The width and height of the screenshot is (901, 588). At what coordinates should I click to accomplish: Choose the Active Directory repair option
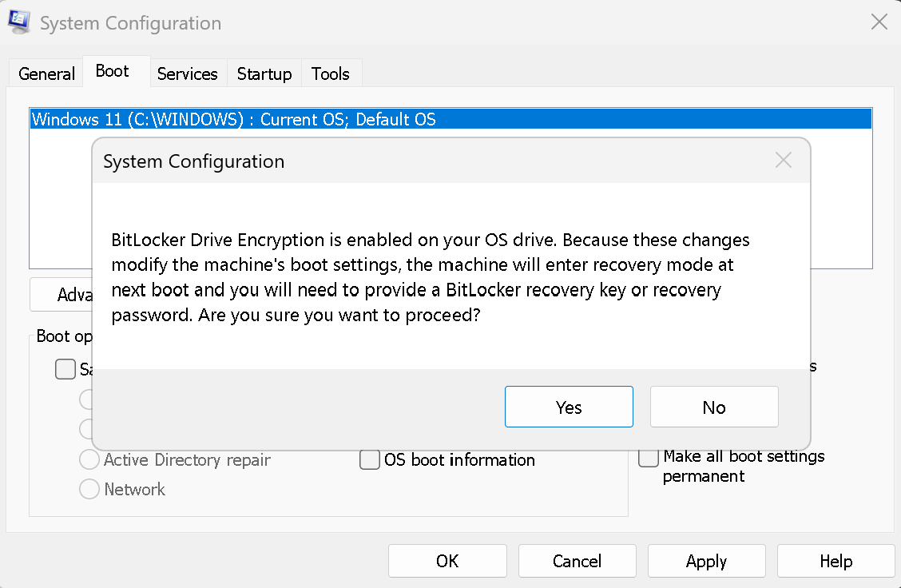pyautogui.click(x=89, y=460)
